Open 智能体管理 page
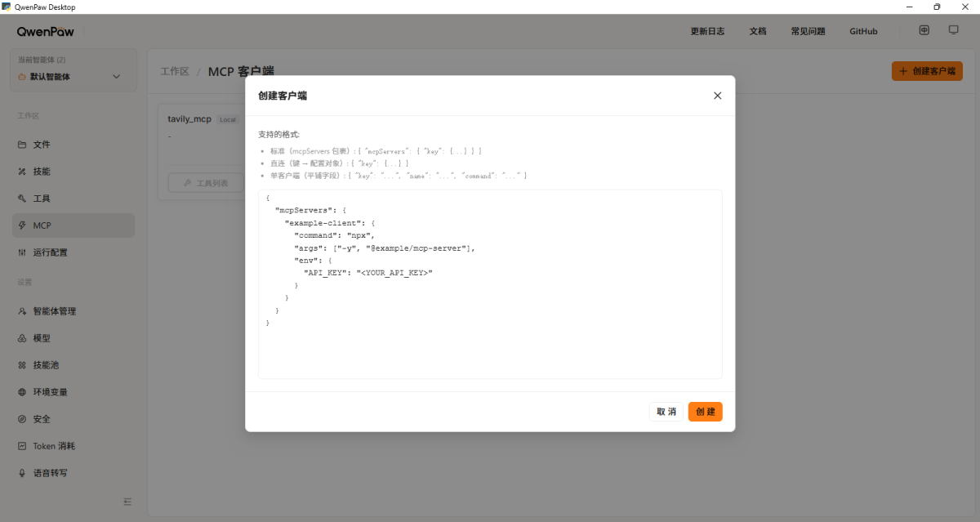980x522 pixels. click(x=54, y=311)
